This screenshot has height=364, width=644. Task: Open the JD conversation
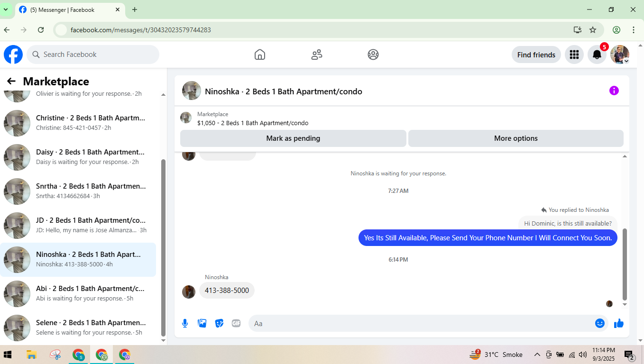point(78,226)
